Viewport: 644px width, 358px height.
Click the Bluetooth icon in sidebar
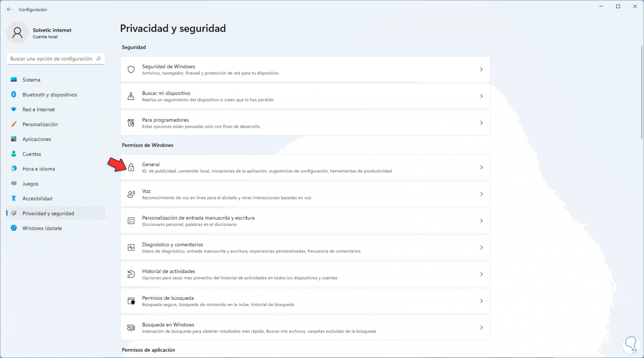(x=14, y=95)
